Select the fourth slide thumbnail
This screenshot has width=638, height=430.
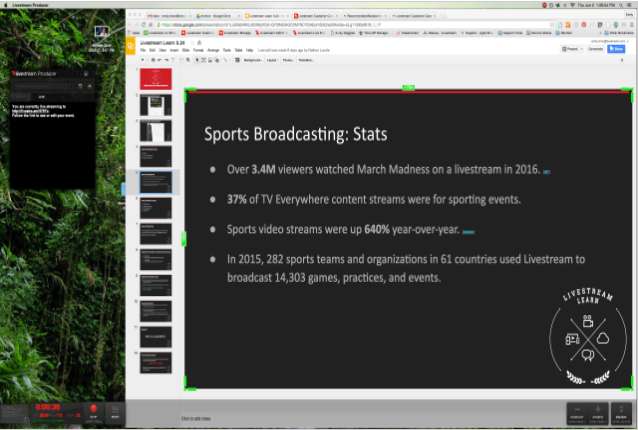point(156,156)
